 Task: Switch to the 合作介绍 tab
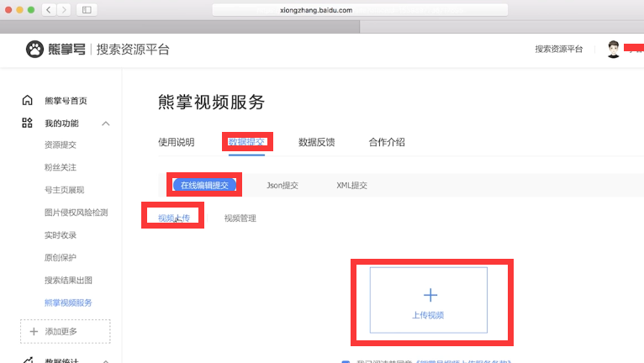click(387, 142)
